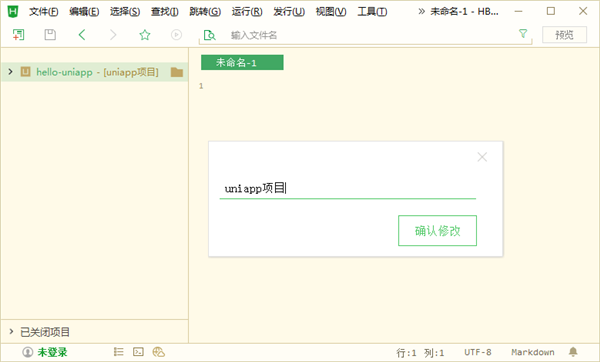Click the star bookmark icon
The image size is (600, 362).
pos(145,35)
